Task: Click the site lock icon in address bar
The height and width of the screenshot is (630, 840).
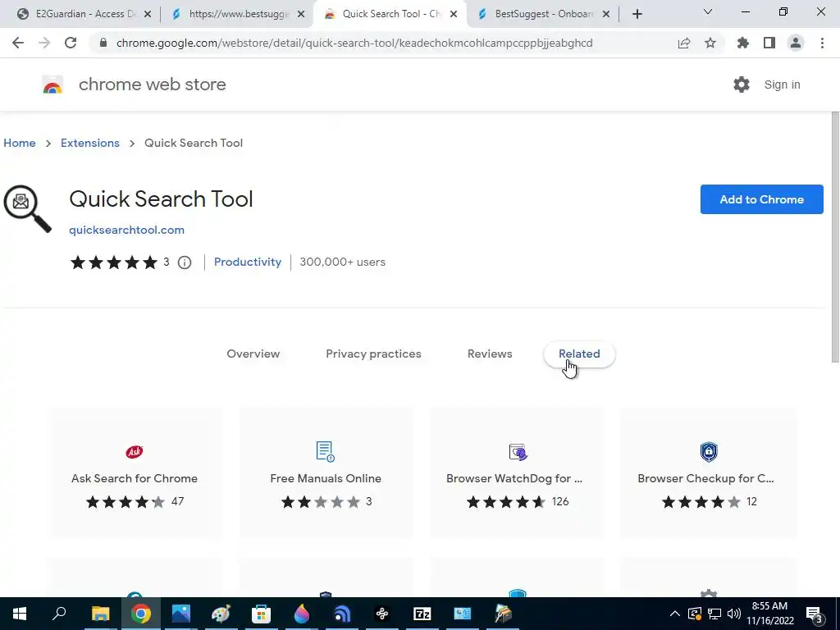Action: (x=104, y=43)
